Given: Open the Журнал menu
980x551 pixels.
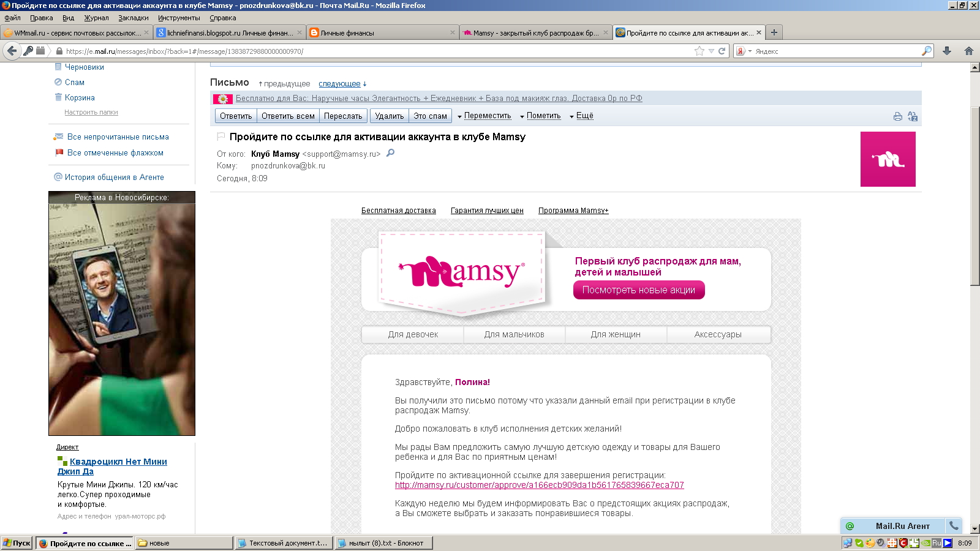Looking at the screenshot, I should pos(96,18).
